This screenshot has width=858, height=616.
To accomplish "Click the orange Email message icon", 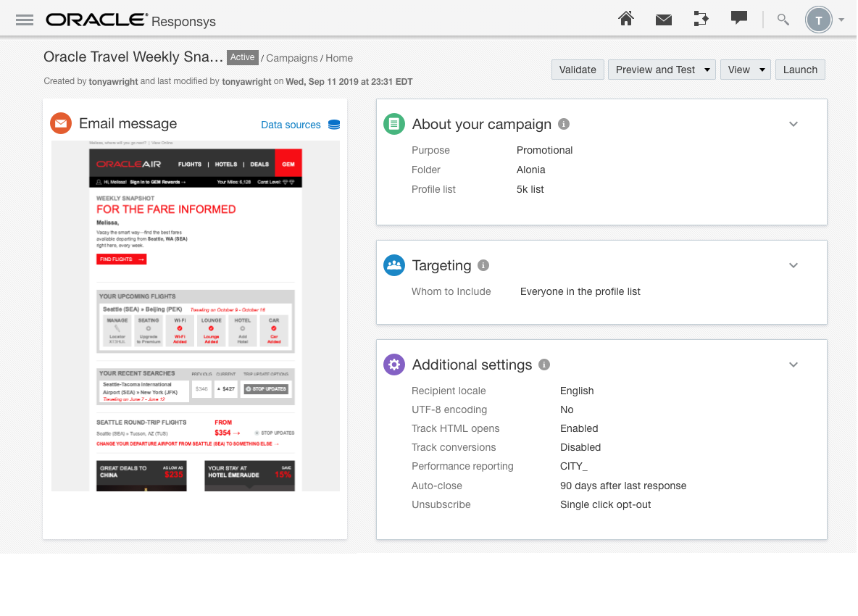I will 61,124.
